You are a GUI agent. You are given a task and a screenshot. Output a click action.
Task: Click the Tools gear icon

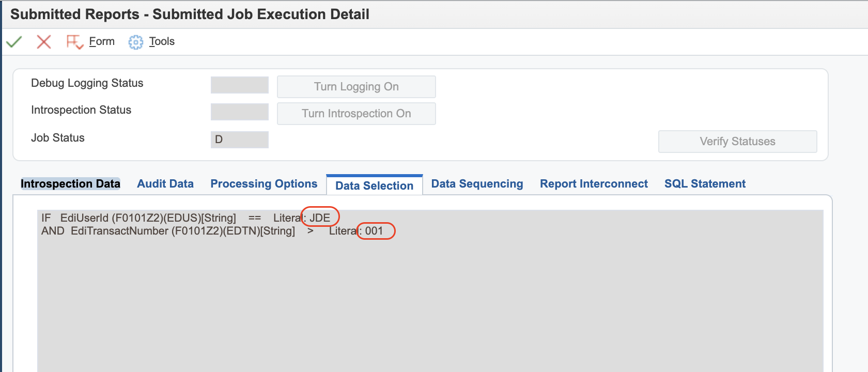click(135, 42)
